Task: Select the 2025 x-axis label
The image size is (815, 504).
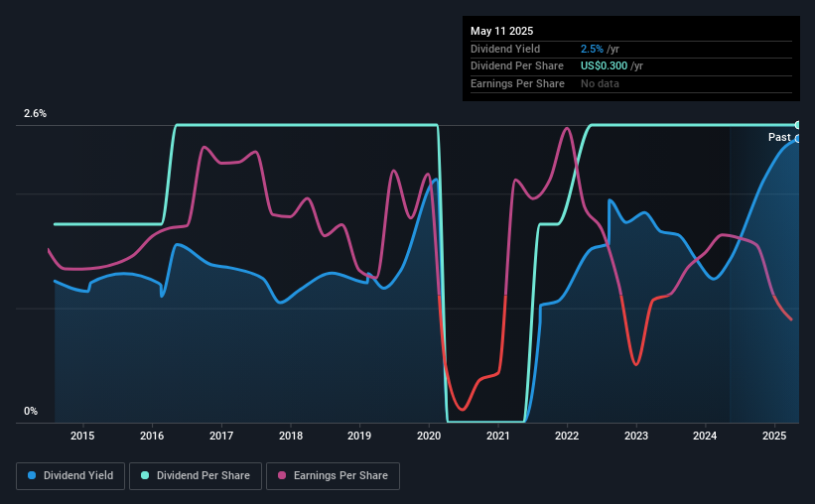Action: click(x=774, y=436)
